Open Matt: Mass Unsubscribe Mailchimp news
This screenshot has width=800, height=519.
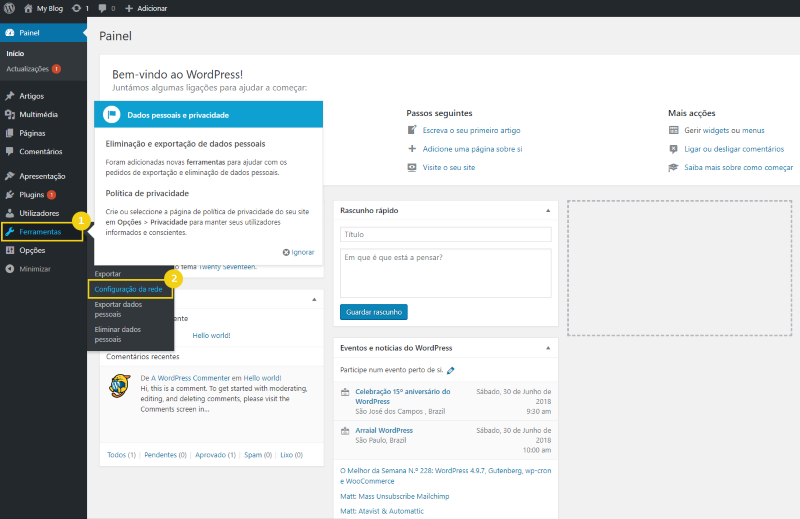(x=395, y=496)
